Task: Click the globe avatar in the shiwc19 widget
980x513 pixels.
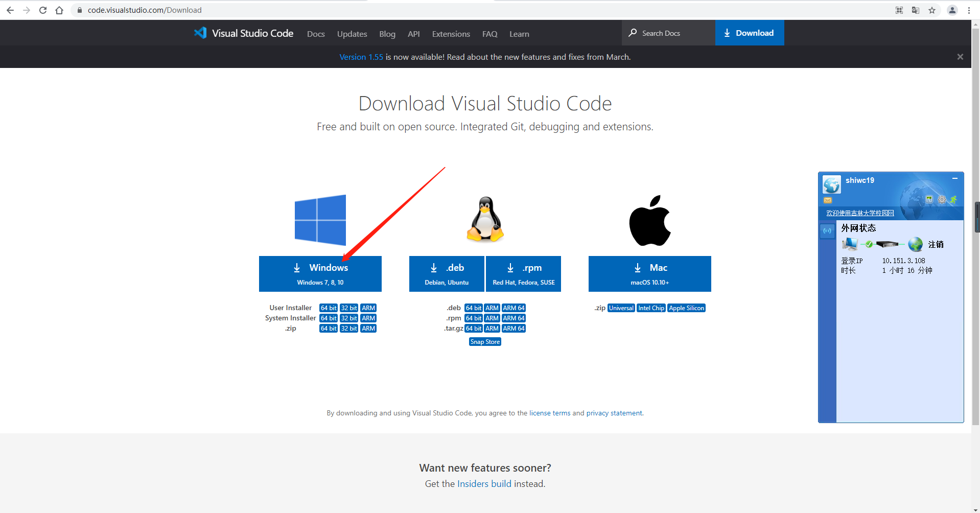Action: 832,185
